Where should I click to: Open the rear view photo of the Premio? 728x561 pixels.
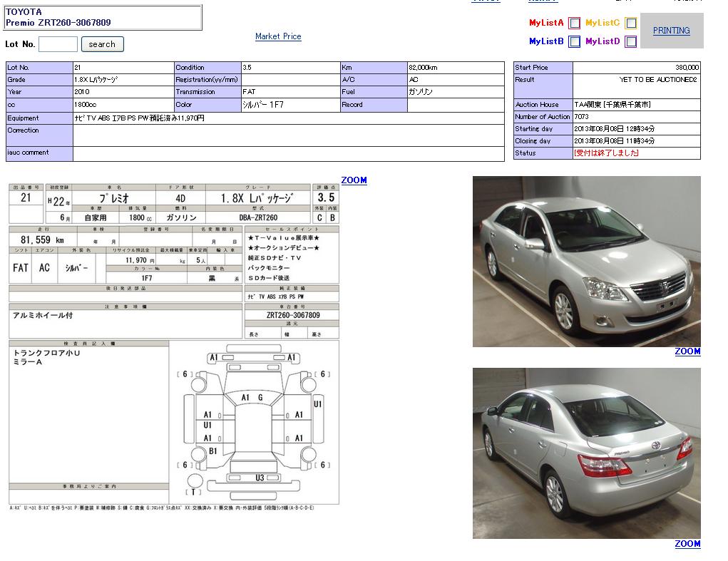586,453
